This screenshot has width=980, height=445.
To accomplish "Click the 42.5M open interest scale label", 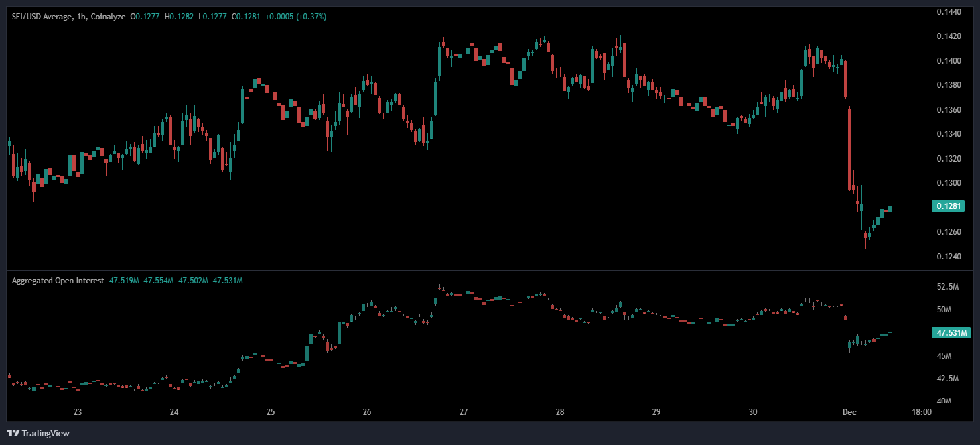I will (x=949, y=379).
